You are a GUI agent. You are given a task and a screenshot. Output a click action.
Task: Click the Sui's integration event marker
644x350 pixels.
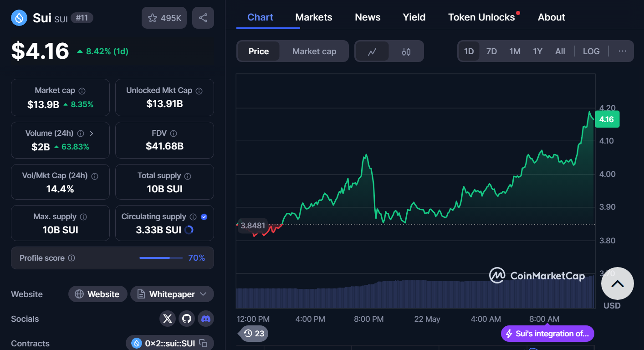(547, 334)
